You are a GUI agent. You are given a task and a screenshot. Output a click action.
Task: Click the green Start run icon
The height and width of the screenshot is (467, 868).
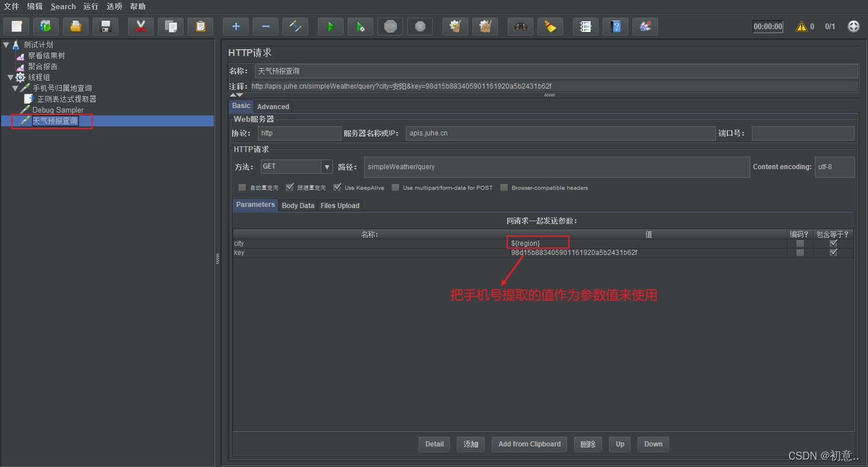tap(331, 26)
